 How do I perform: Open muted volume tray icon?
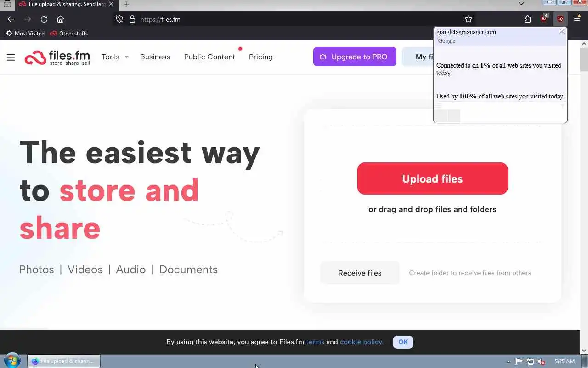(x=542, y=362)
